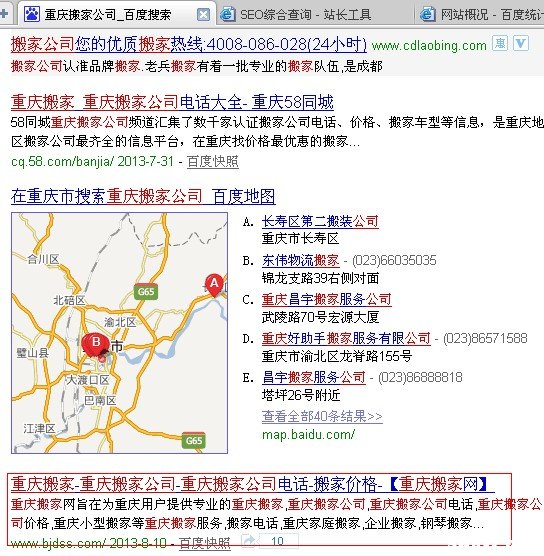
Task: Click the www.cdlaobing.com URL
Action: tap(429, 46)
